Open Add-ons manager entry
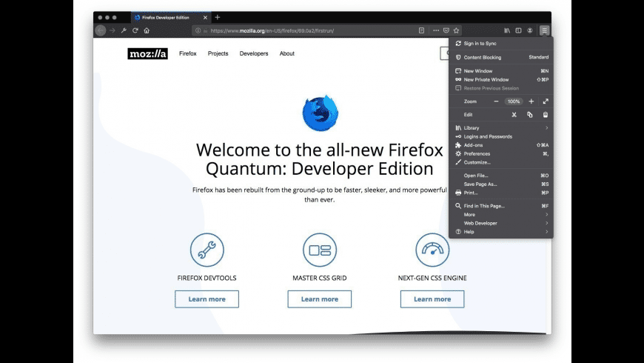Image resolution: width=644 pixels, height=363 pixels. (501, 145)
